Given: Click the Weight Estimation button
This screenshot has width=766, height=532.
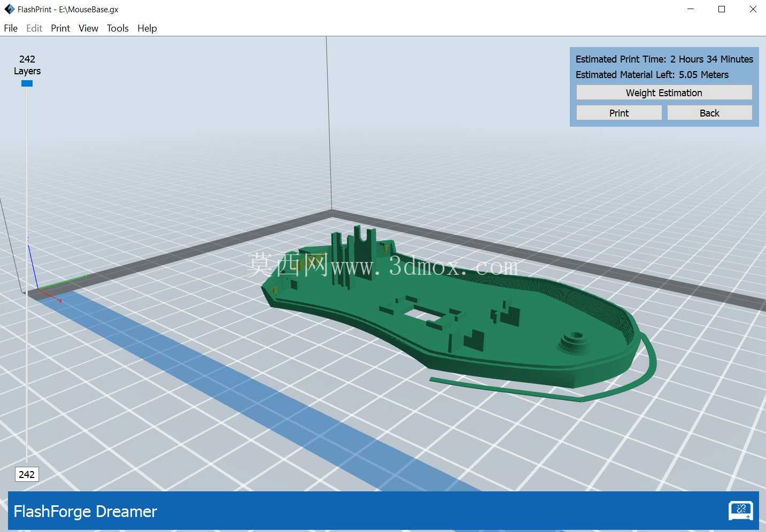Looking at the screenshot, I should (664, 92).
